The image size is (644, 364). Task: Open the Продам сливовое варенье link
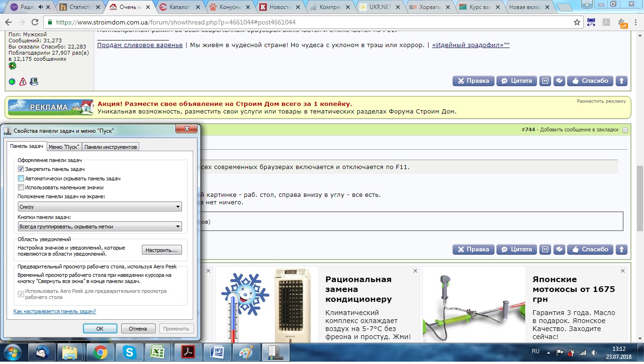click(140, 45)
